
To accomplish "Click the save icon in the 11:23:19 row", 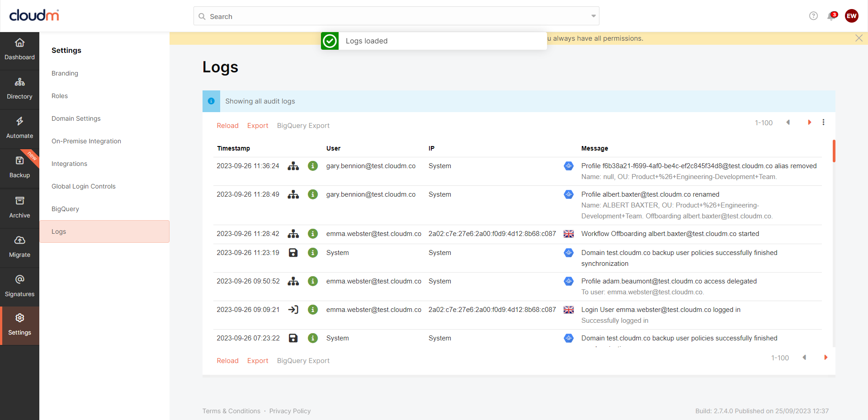I will (293, 253).
